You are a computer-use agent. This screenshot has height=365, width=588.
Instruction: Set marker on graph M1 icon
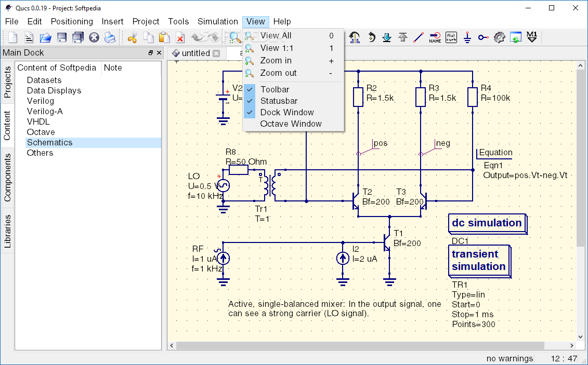[x=532, y=37]
